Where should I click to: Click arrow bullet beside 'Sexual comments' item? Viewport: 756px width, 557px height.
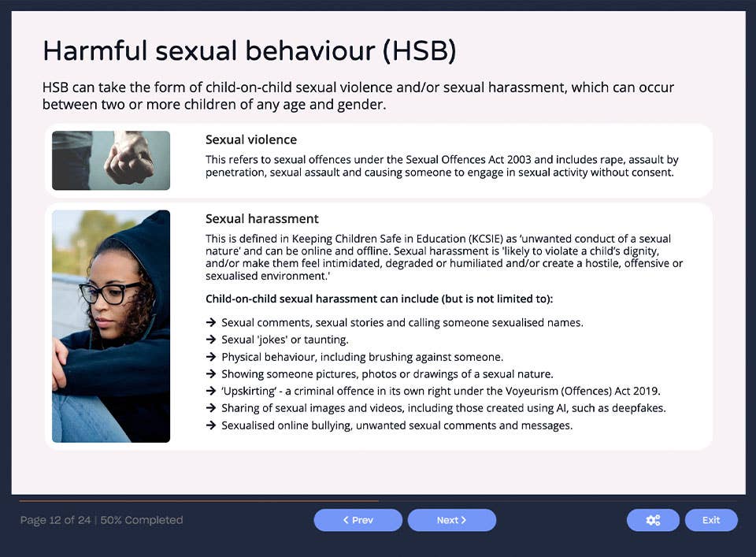pos(211,322)
